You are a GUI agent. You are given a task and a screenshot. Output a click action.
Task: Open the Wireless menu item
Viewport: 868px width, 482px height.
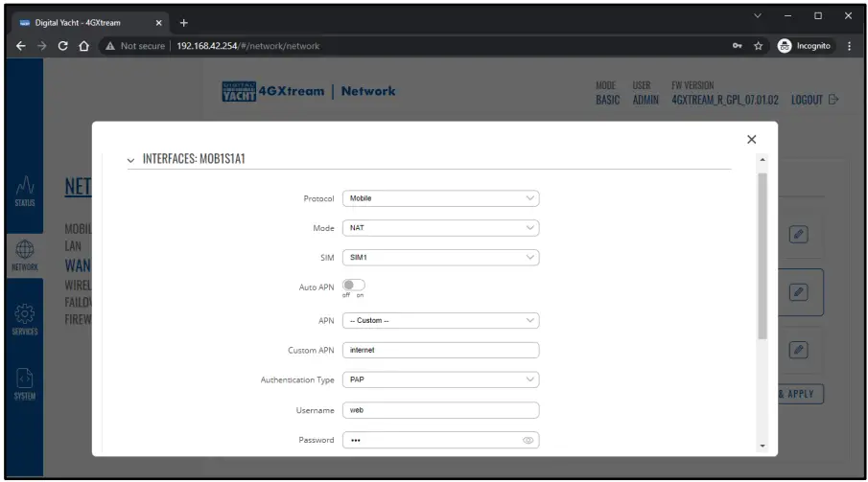coord(78,285)
